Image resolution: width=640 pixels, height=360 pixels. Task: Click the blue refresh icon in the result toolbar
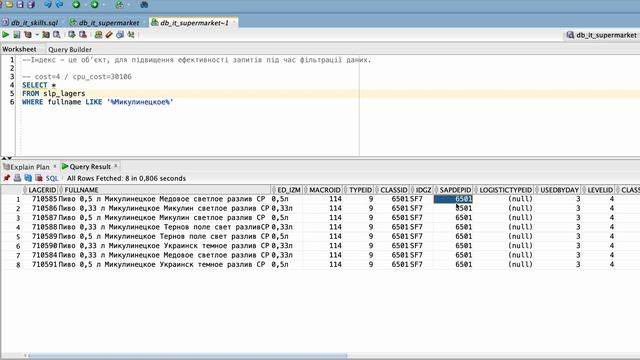pos(28,178)
